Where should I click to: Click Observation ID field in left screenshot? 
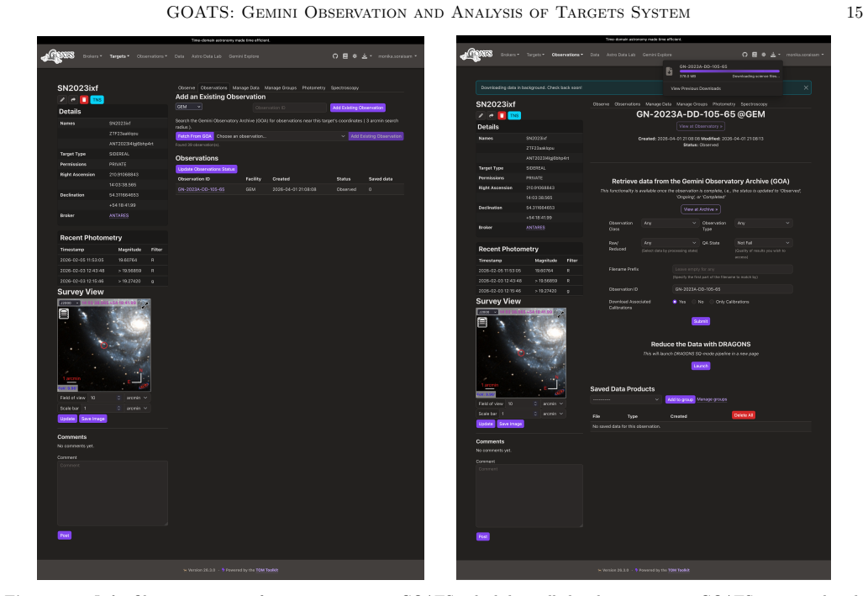pos(290,108)
